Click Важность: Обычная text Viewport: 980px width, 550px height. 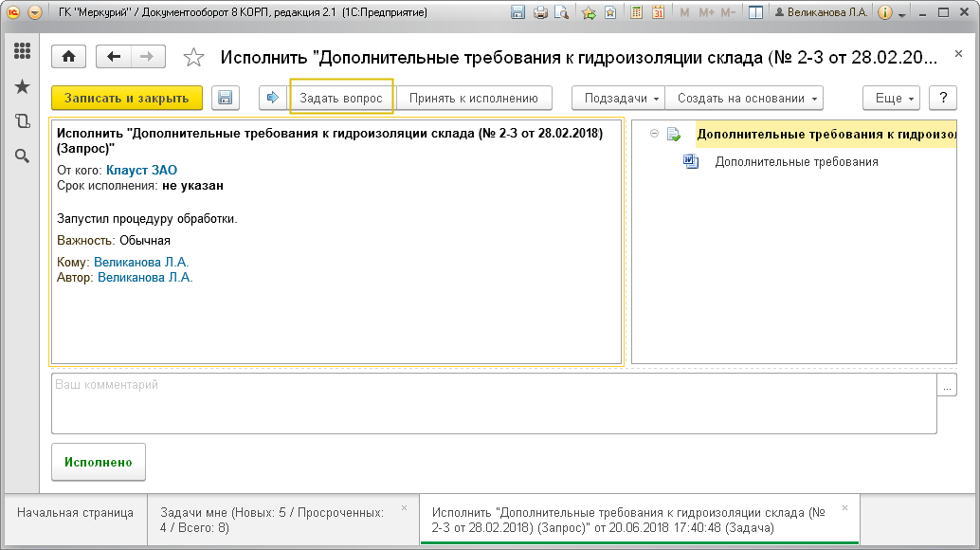click(x=113, y=241)
